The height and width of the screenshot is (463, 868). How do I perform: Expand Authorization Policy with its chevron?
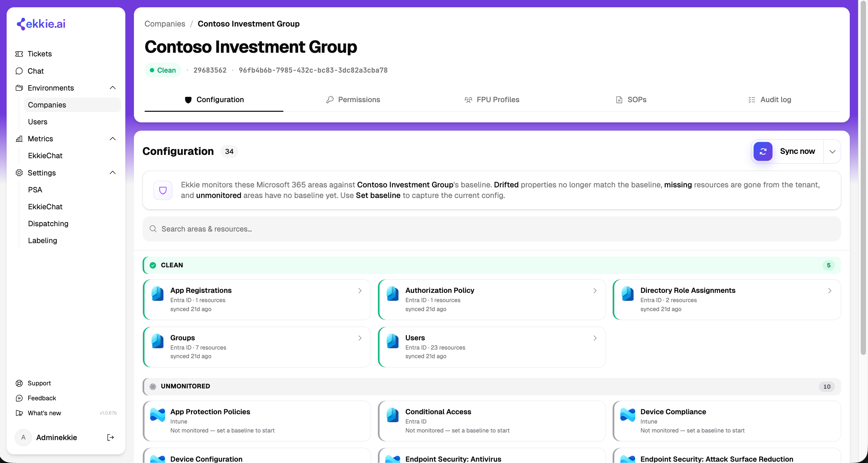pyautogui.click(x=595, y=291)
